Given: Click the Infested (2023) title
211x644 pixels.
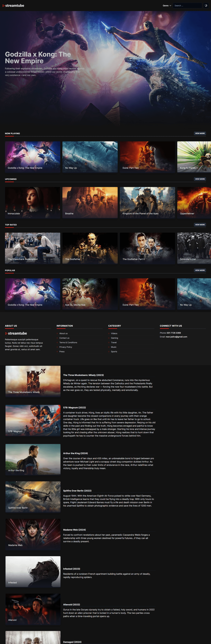Looking at the screenshot, I should [72, 568].
